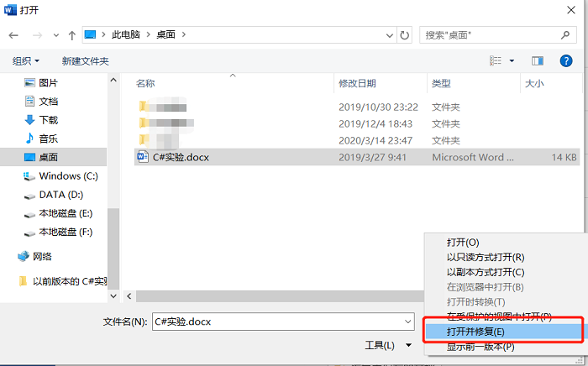
Task: Open the blue help question icon
Action: [566, 60]
